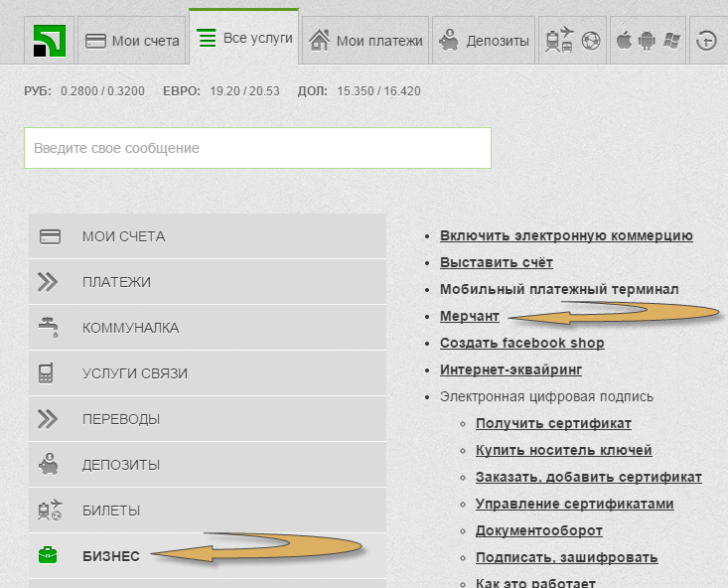Click the clock history icon at top right

tap(707, 41)
